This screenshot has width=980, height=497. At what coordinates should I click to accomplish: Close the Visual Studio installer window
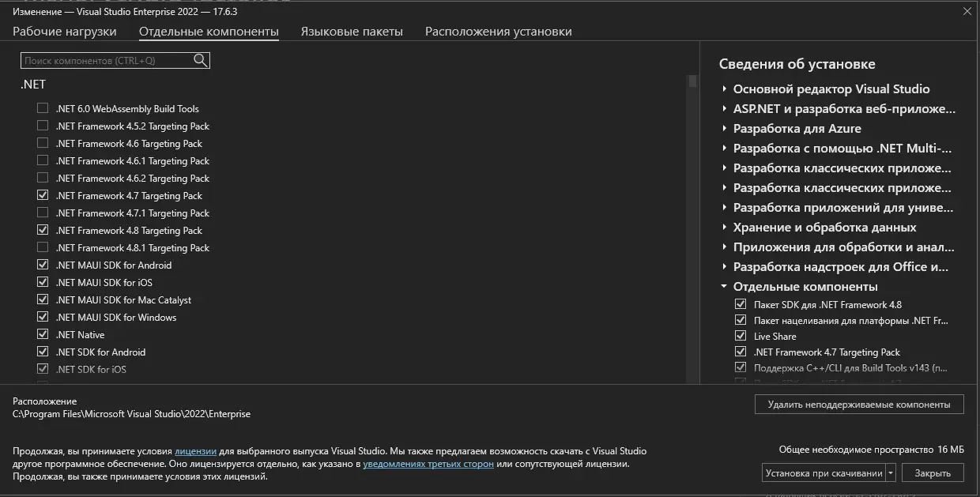tap(967, 11)
